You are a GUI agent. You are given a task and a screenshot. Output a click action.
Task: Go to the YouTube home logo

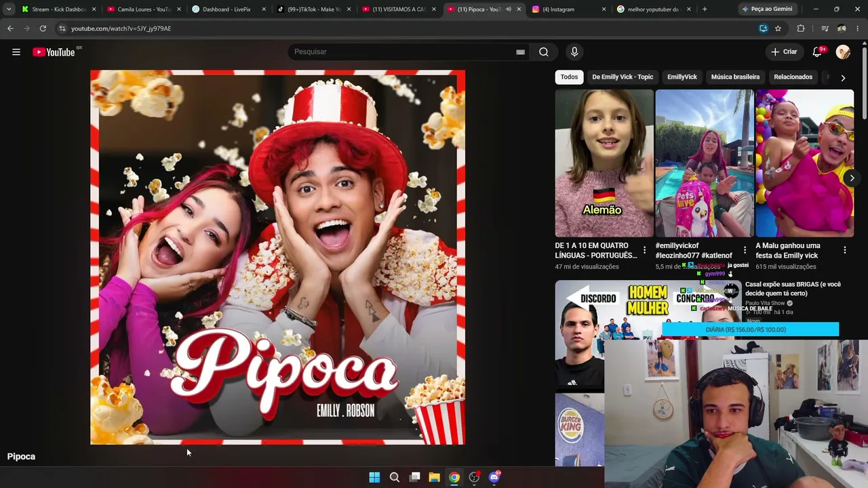[54, 52]
